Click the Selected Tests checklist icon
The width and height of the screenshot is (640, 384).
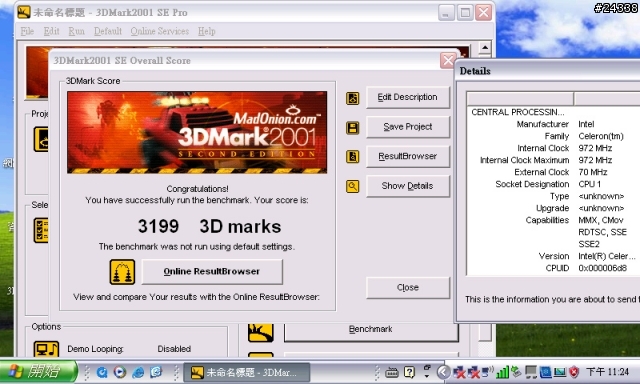tap(41, 230)
